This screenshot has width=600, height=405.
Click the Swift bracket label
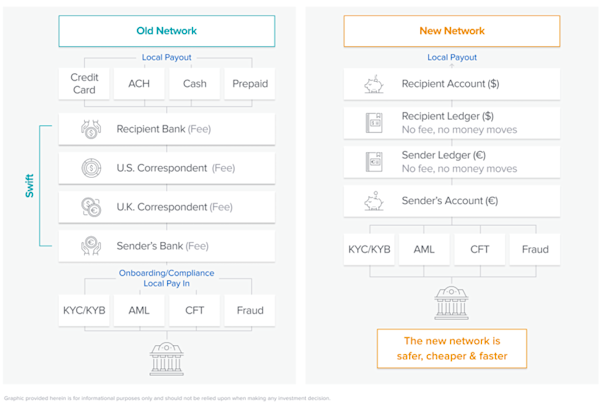[29, 186]
